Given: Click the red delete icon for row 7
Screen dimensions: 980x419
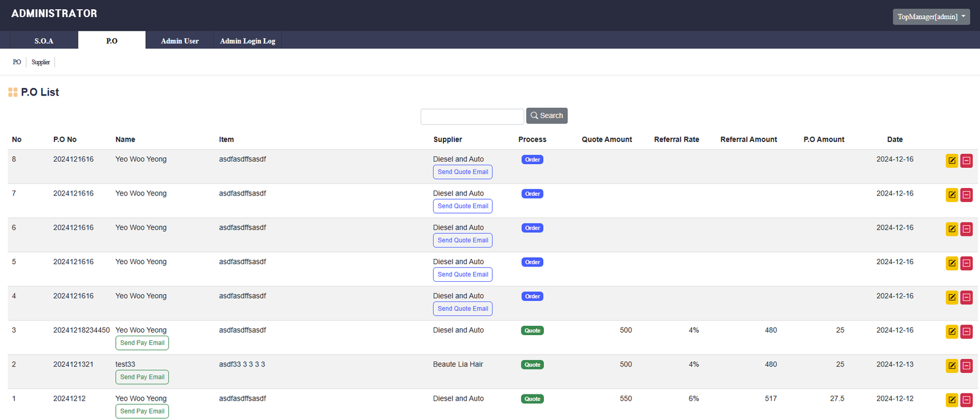Looking at the screenshot, I should tap(967, 195).
